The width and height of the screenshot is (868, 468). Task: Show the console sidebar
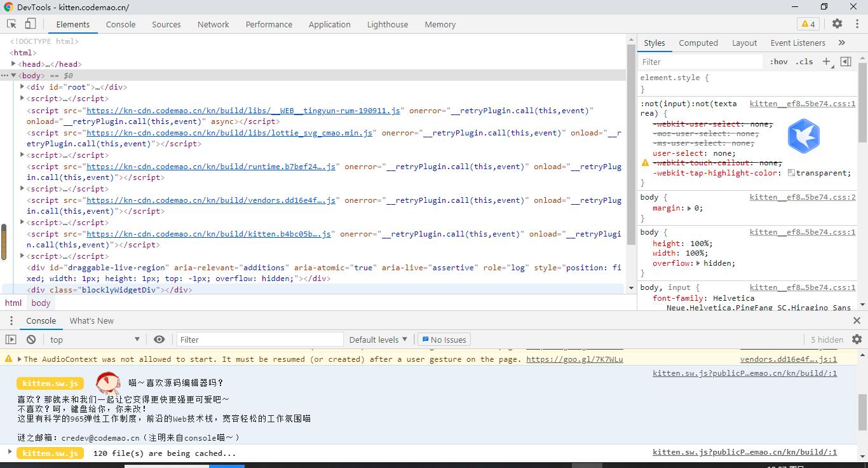point(11,340)
